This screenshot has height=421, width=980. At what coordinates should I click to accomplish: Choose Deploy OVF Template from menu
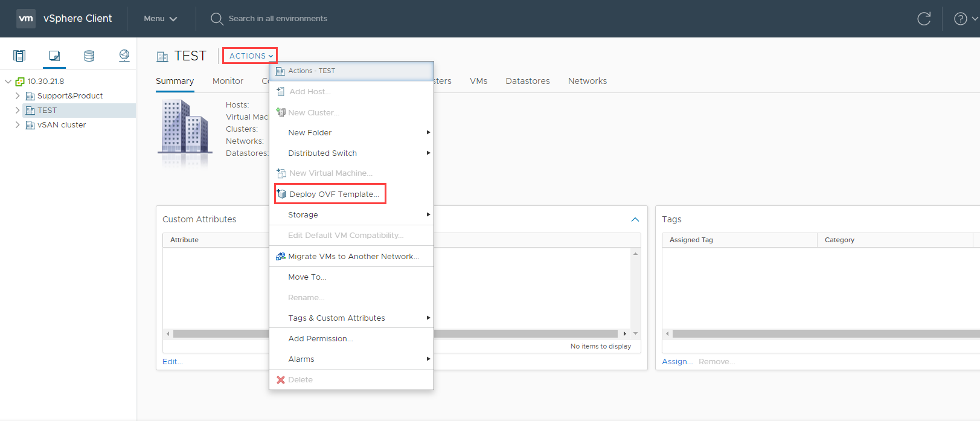click(x=334, y=194)
